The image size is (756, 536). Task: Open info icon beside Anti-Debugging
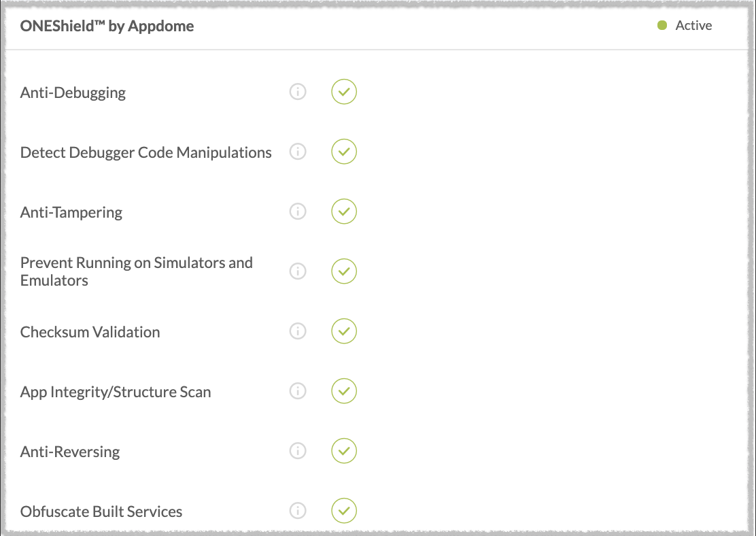point(298,92)
